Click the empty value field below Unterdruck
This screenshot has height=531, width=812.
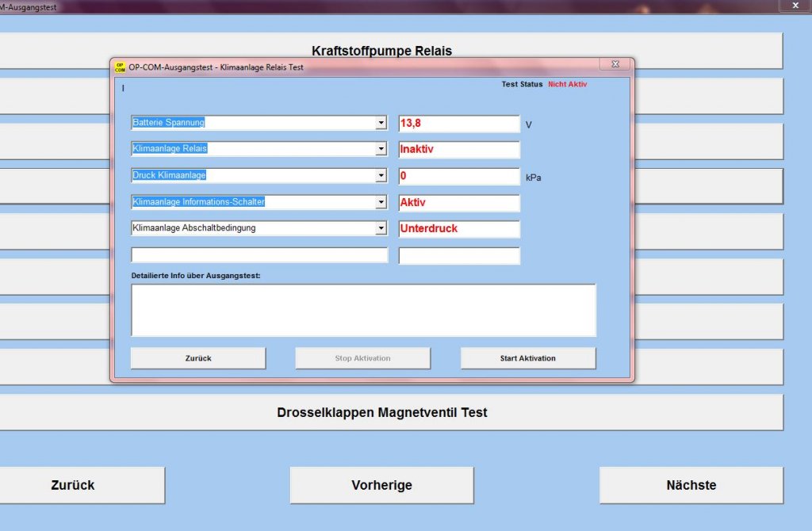tap(459, 256)
